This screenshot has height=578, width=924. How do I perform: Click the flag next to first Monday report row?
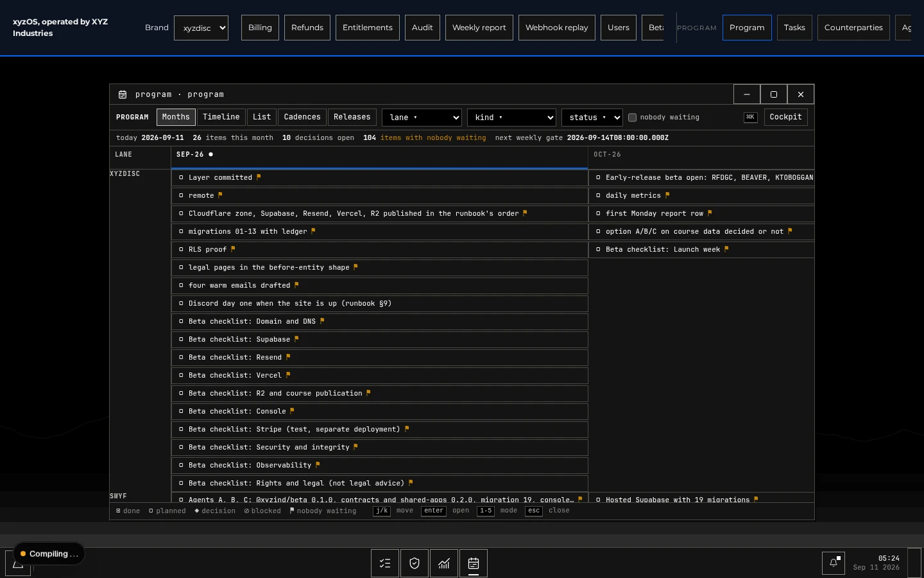[710, 213]
